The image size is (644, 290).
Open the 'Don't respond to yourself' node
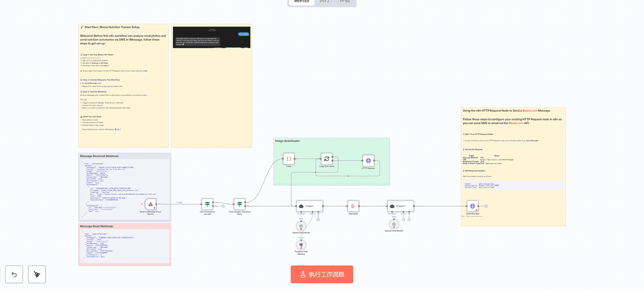click(207, 204)
